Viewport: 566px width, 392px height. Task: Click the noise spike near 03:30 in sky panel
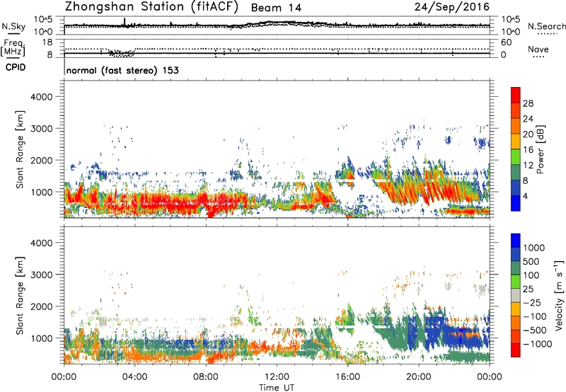[125, 22]
